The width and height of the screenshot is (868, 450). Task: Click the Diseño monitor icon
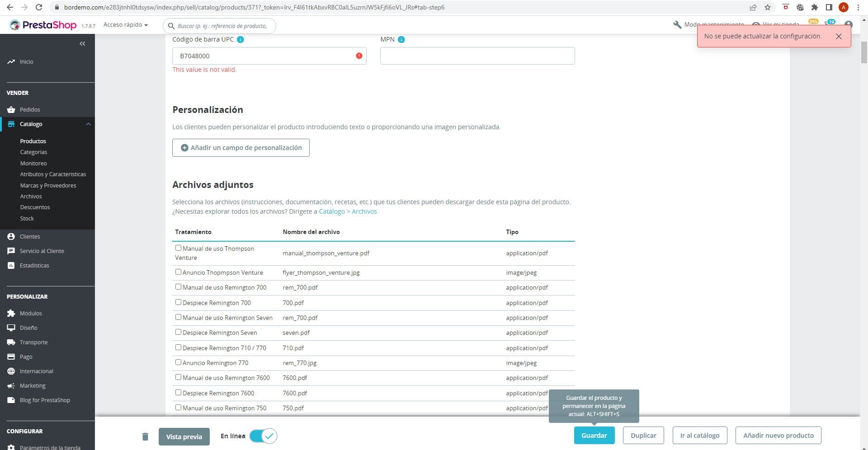point(11,328)
